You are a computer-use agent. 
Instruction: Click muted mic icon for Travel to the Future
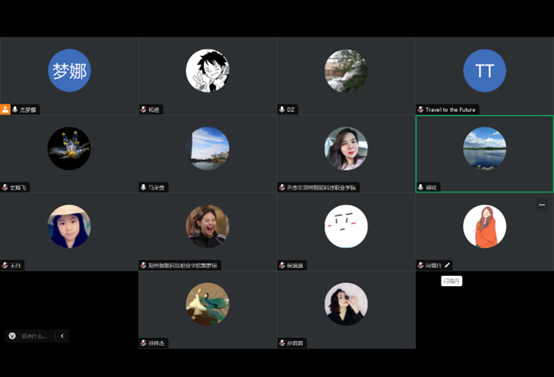[x=421, y=110]
